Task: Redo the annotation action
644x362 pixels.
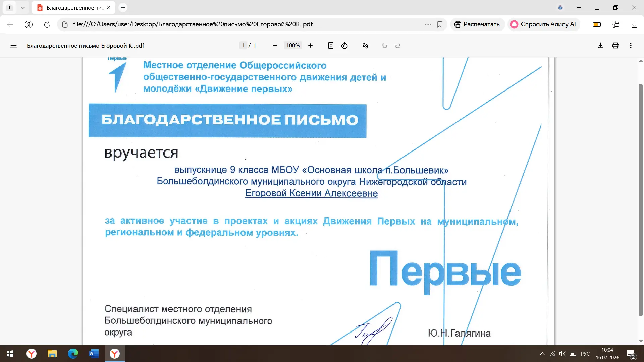Action: [398, 46]
